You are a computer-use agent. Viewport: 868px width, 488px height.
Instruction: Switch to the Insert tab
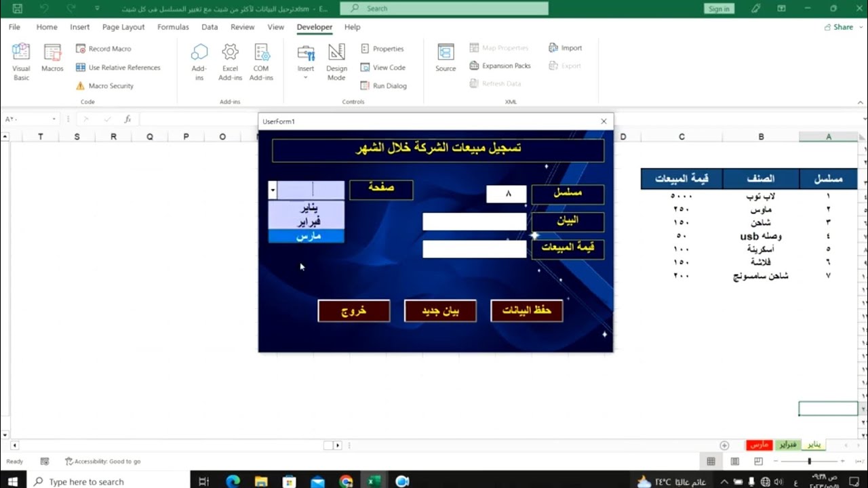80,27
